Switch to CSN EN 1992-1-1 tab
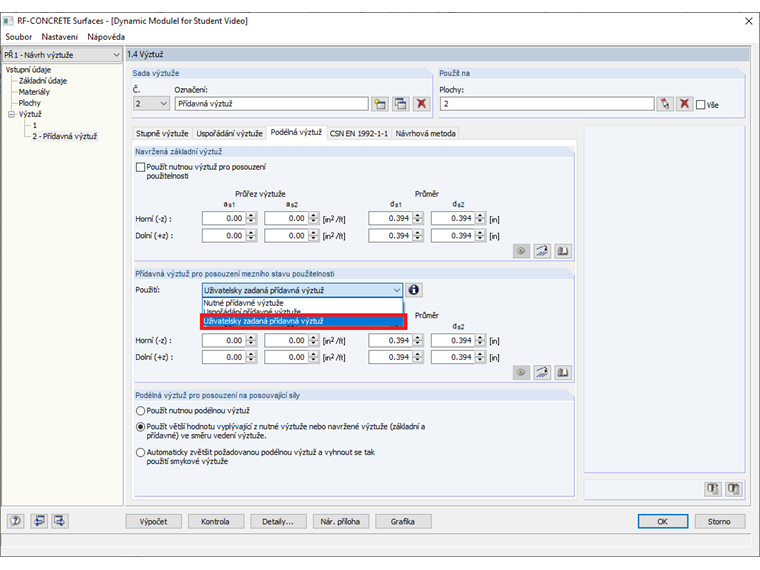This screenshot has height=570, width=760. coord(359,133)
